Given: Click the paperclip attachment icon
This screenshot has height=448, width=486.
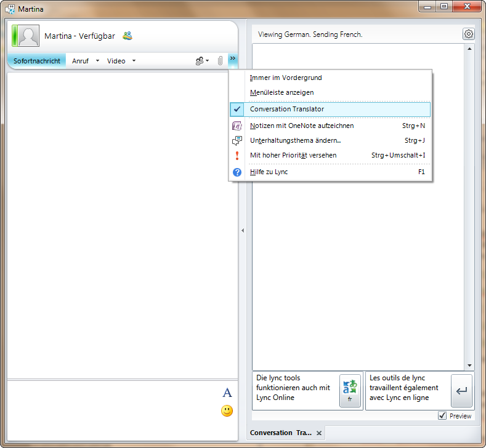Looking at the screenshot, I should coord(220,61).
